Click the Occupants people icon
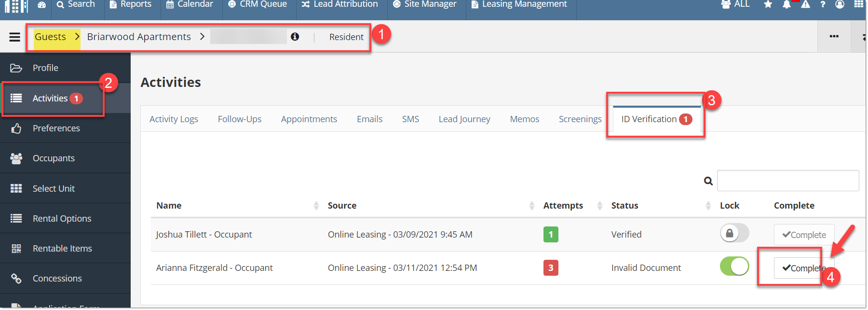This screenshot has height=310, width=868. coord(16,158)
